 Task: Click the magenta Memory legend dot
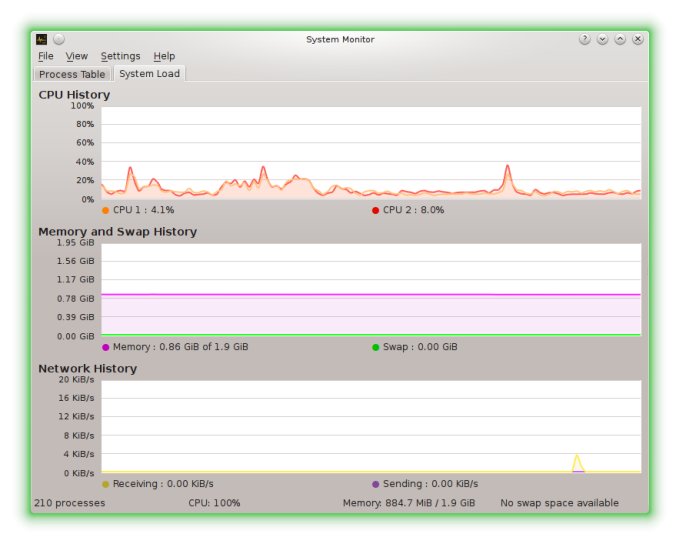tap(105, 347)
